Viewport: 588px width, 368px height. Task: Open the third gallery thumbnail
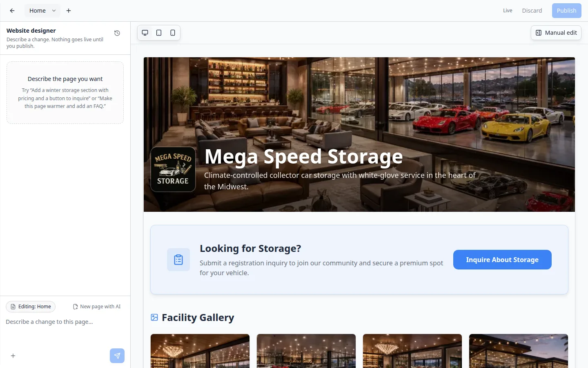(x=412, y=351)
